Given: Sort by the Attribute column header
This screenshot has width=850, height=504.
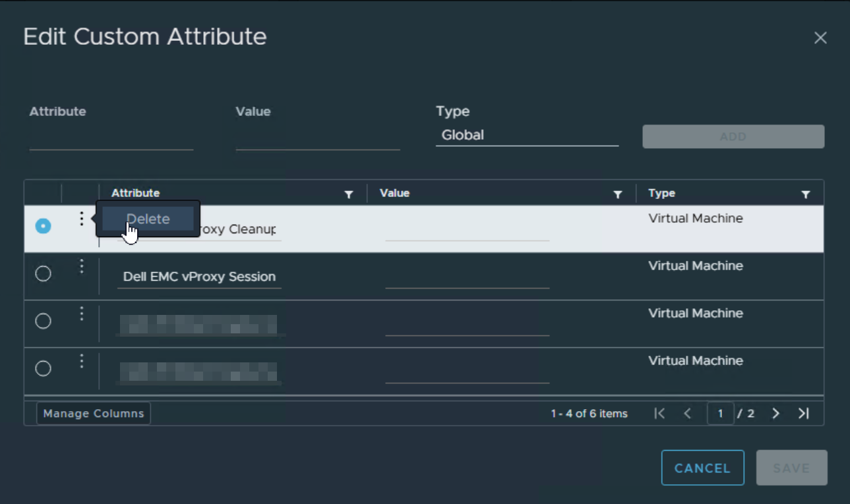Looking at the screenshot, I should tap(135, 193).
